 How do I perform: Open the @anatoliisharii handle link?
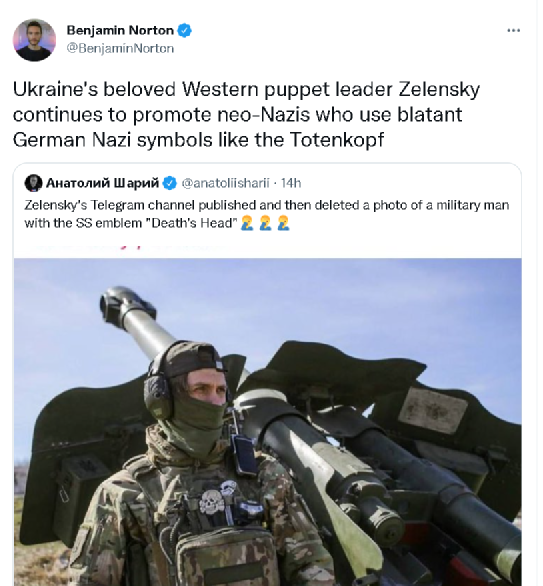[225, 183]
